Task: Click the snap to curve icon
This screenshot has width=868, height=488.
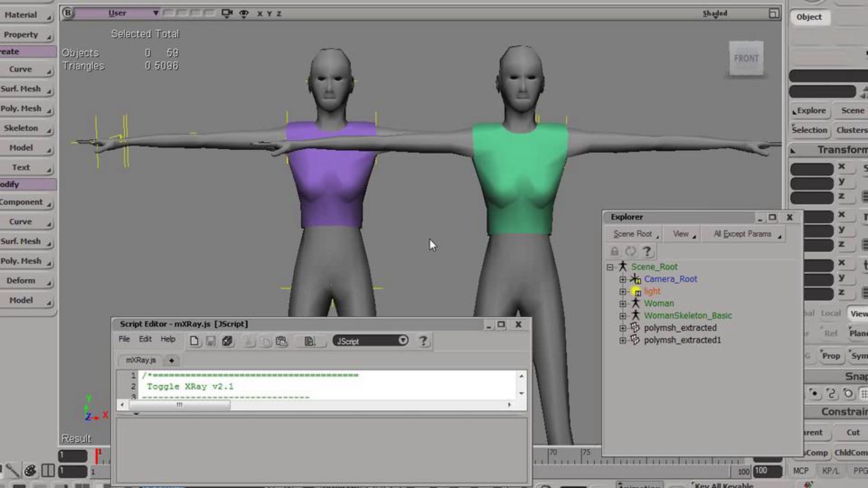Action: tap(831, 393)
